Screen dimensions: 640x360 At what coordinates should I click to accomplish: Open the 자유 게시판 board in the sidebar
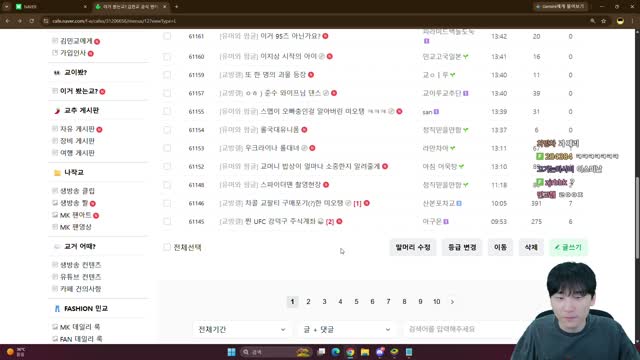pos(77,129)
